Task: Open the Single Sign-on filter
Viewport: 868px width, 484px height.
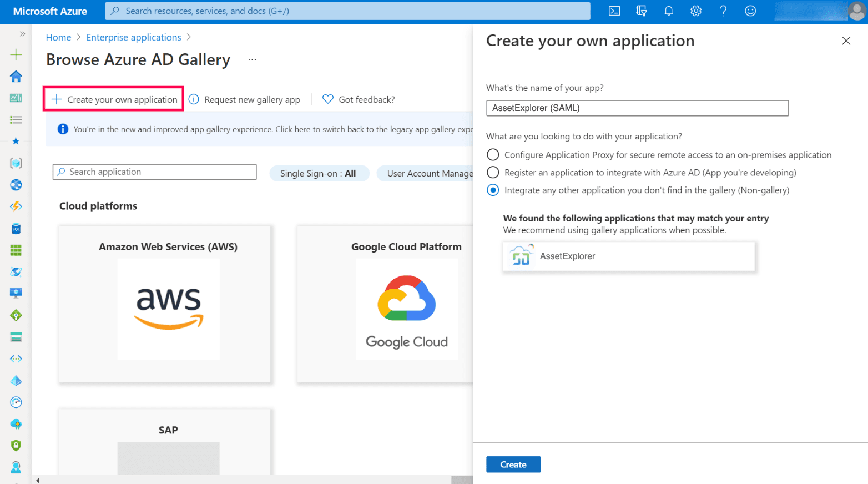Action: point(319,173)
